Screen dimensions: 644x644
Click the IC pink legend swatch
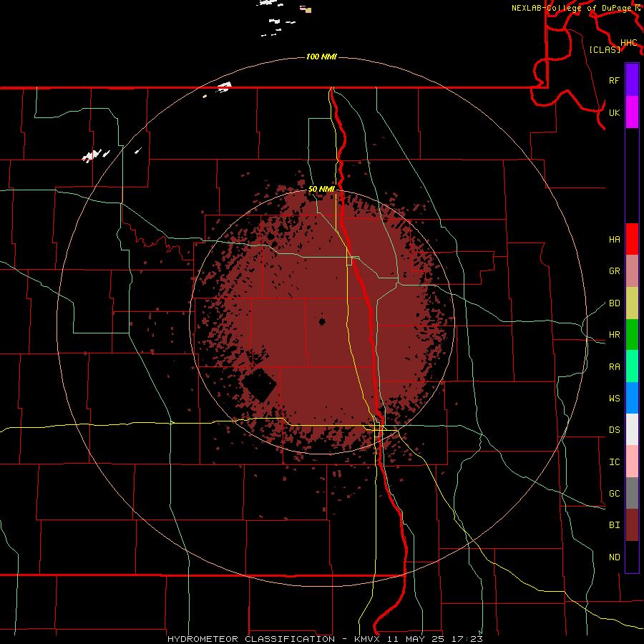[x=632, y=462]
